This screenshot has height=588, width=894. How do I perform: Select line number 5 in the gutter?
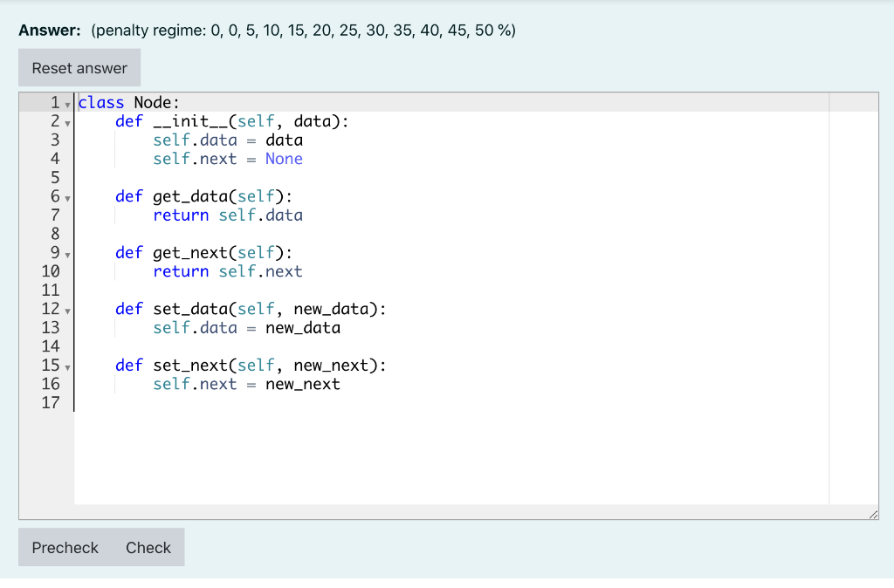[x=55, y=178]
